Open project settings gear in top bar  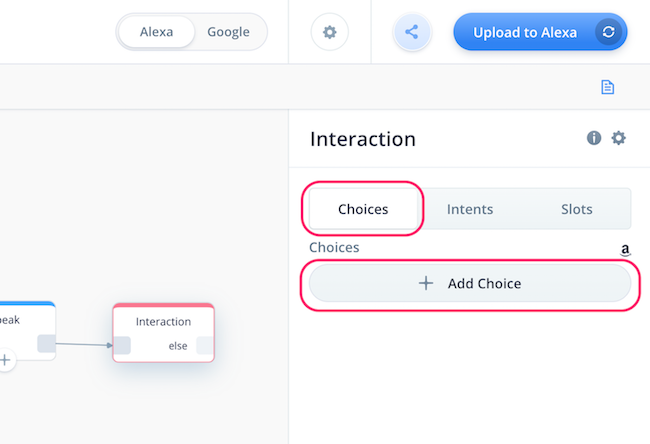click(330, 32)
